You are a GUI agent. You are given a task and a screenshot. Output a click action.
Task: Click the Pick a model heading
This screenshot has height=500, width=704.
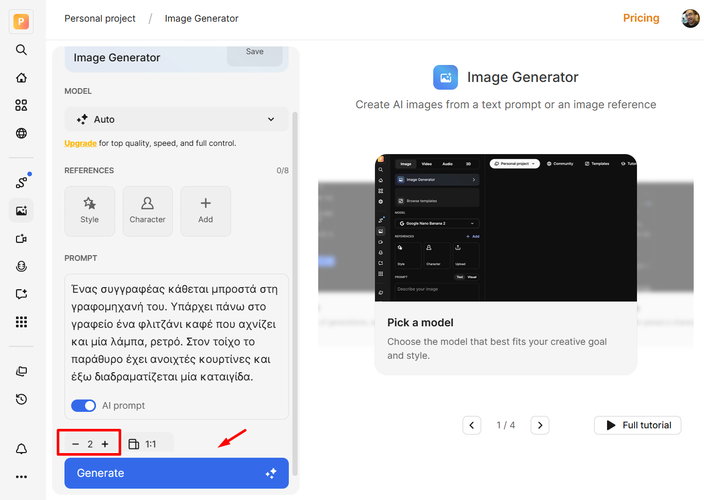(420, 323)
